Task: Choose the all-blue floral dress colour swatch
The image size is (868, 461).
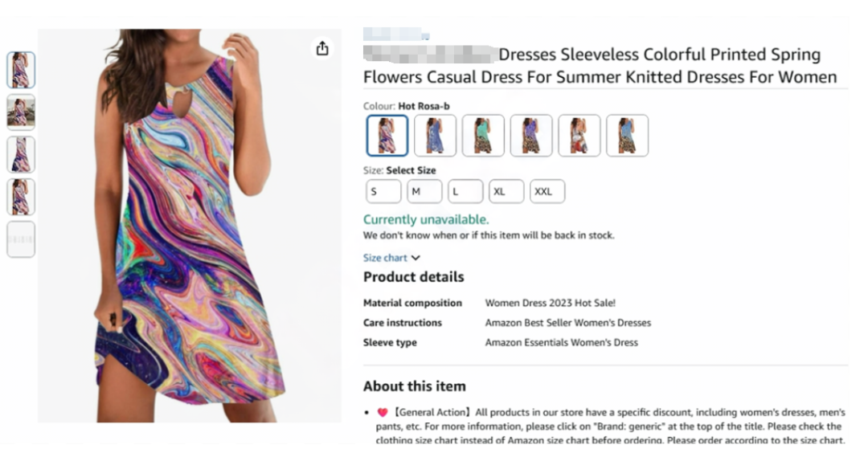Action: coord(435,135)
